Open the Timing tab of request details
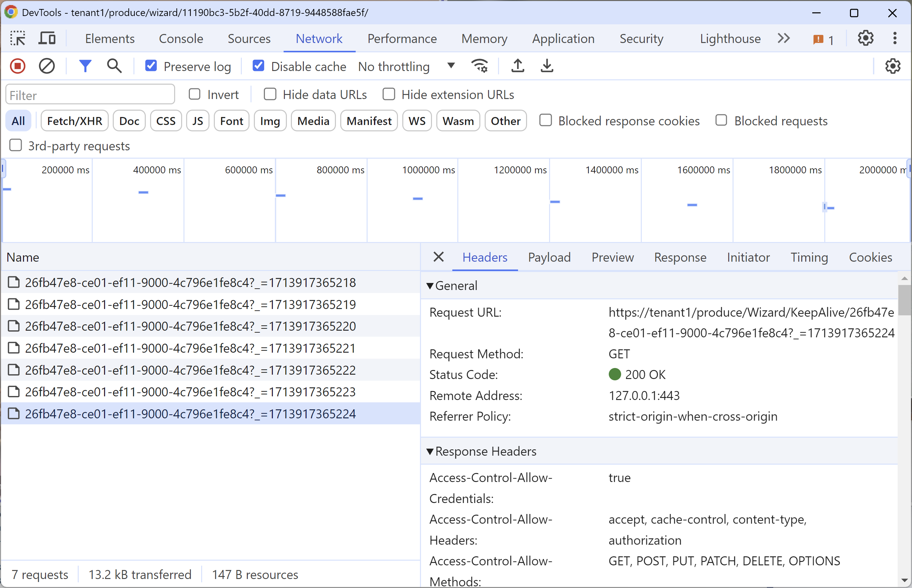Viewport: 912px width, 588px height. [809, 257]
